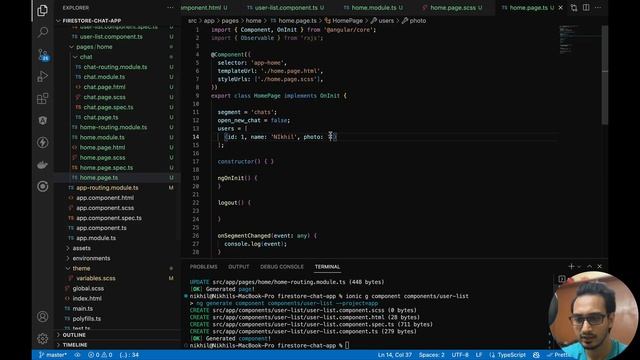
Task: Open the DEBUG CONSOLE panel tab
Action: (282, 267)
